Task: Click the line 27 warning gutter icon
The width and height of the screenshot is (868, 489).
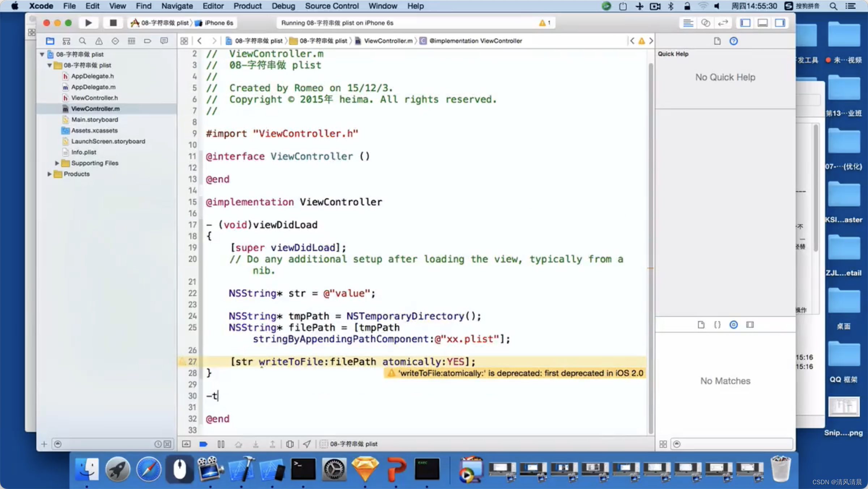Action: tap(183, 361)
